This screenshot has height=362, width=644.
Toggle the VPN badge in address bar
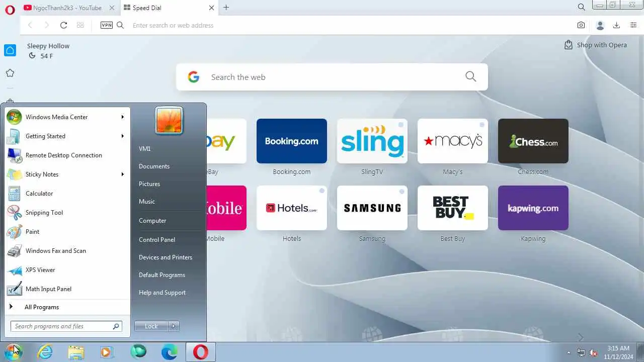[107, 25]
